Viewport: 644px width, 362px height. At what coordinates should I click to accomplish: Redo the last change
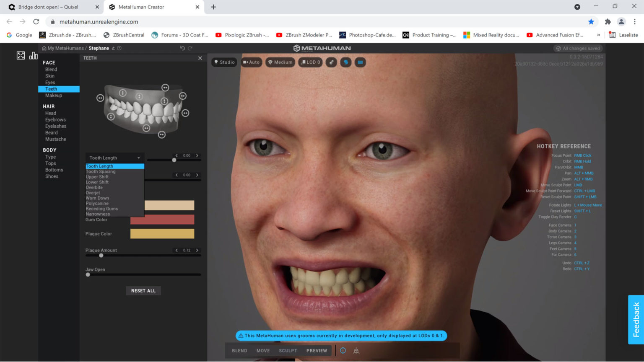click(191, 48)
